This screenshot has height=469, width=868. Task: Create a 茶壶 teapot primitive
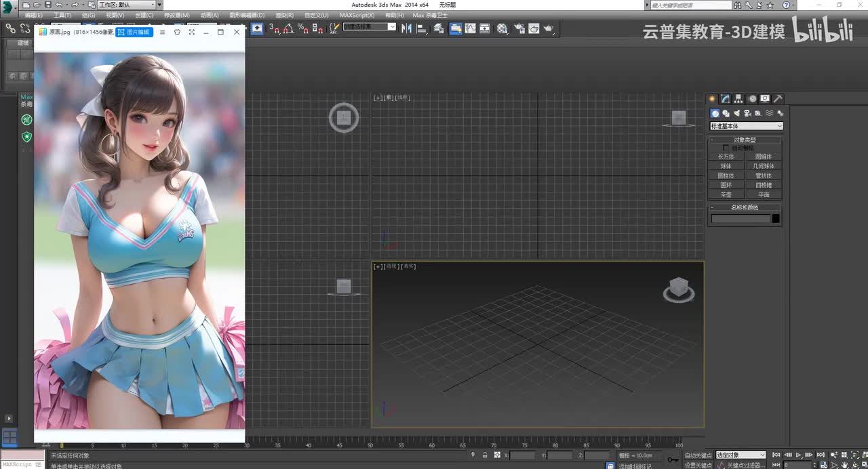(x=726, y=195)
